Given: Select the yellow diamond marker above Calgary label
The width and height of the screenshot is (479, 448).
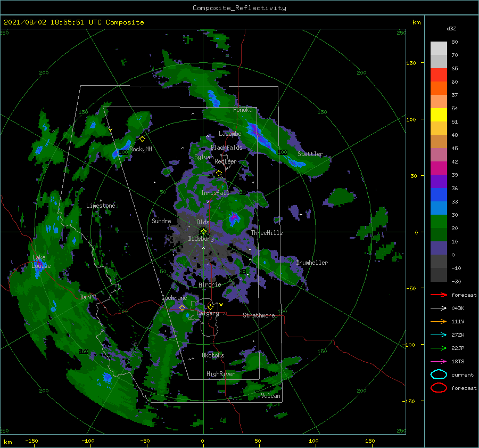Looking at the screenshot, I should (210, 307).
